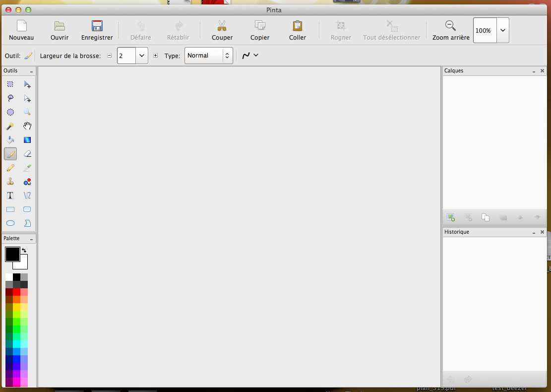Open the Type Normal brush dropdown
The width and height of the screenshot is (551, 392).
[x=208, y=56]
